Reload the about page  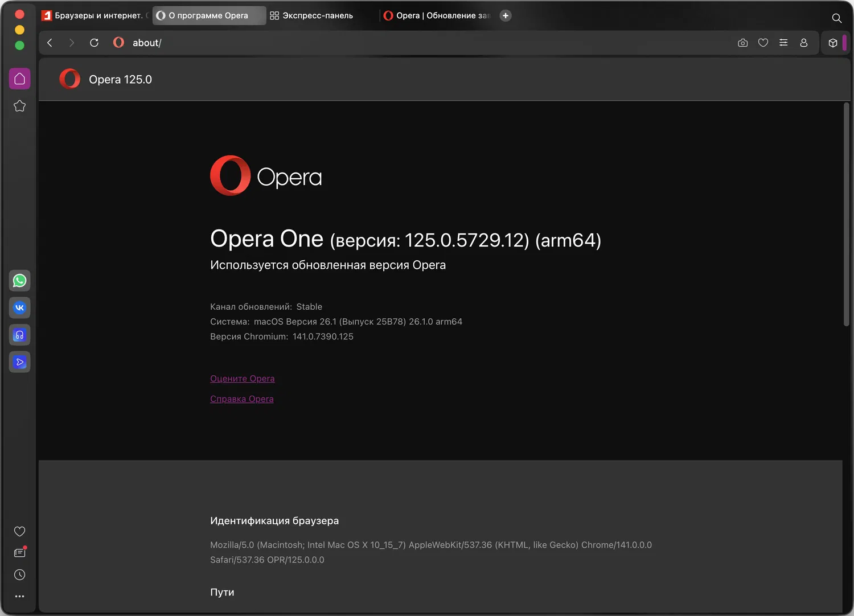click(95, 43)
